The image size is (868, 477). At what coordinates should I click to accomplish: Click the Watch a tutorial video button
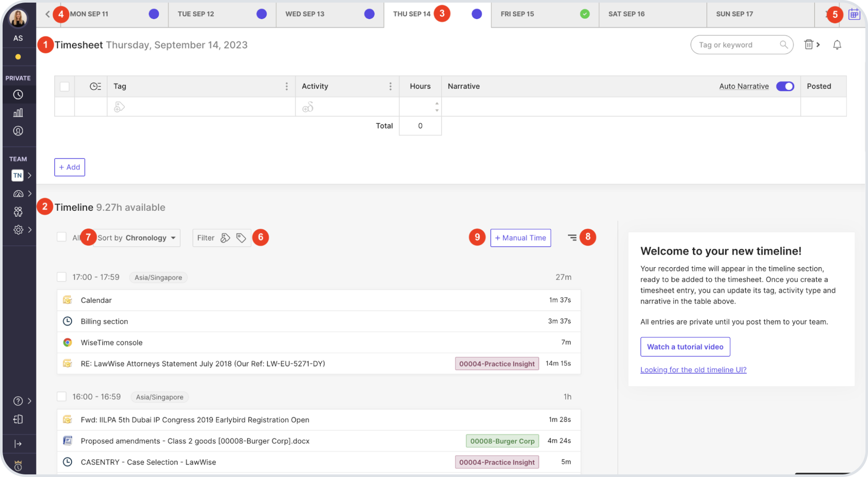click(685, 346)
